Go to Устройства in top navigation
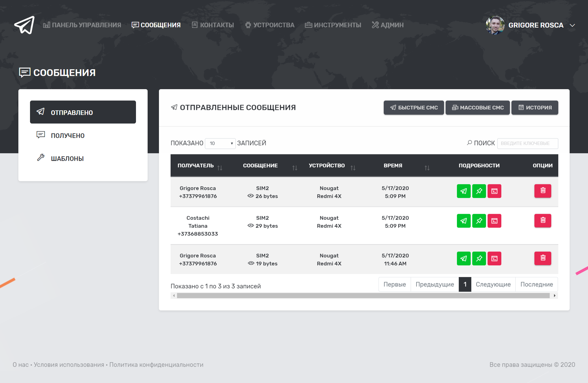The image size is (588, 383). point(270,25)
